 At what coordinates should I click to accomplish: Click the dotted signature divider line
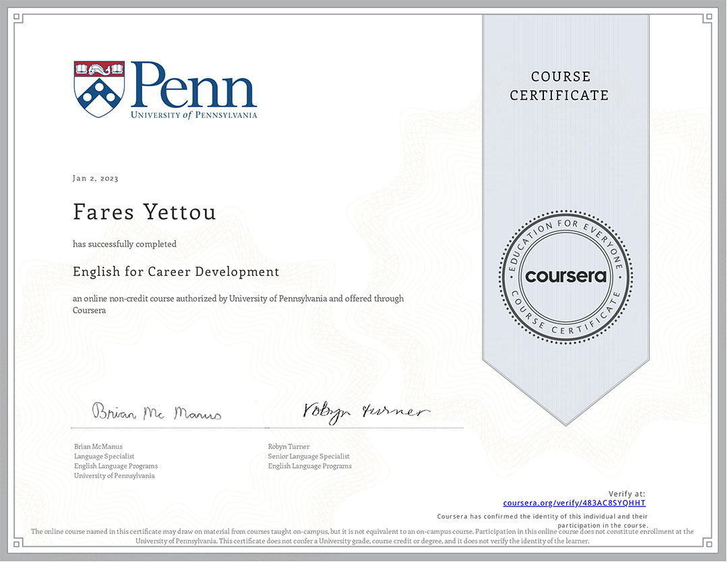pos(267,427)
